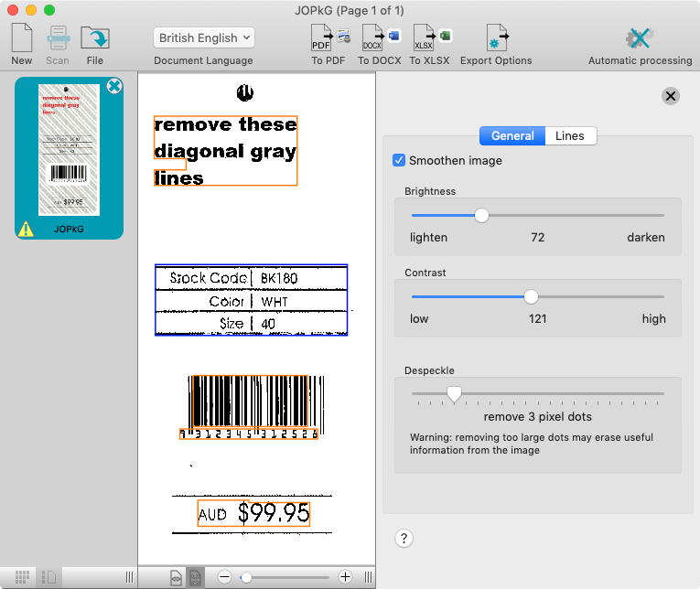
Task: Click the 'high' contrast label
Action: coord(653,318)
